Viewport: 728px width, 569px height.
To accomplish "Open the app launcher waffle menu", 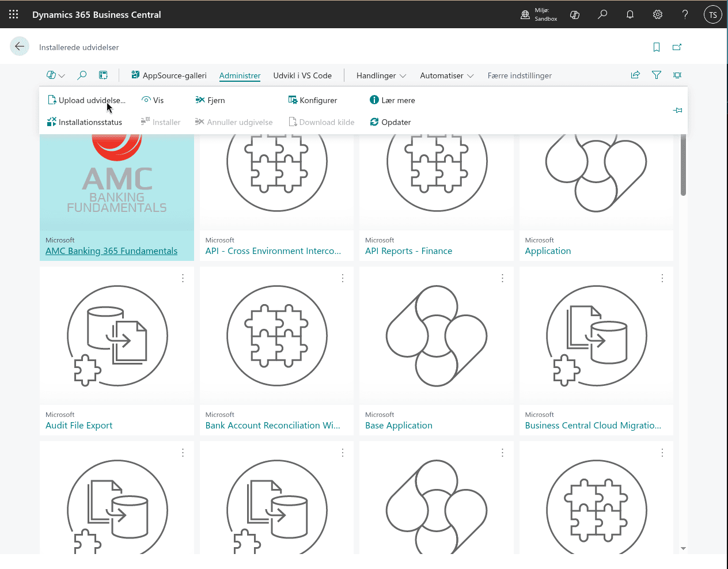I will (14, 14).
